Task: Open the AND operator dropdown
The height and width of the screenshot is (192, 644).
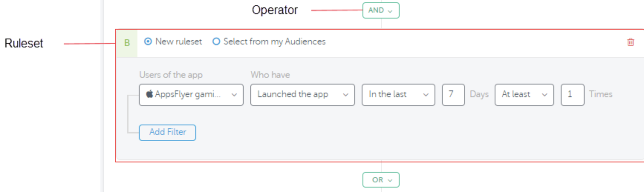Action: tap(381, 10)
